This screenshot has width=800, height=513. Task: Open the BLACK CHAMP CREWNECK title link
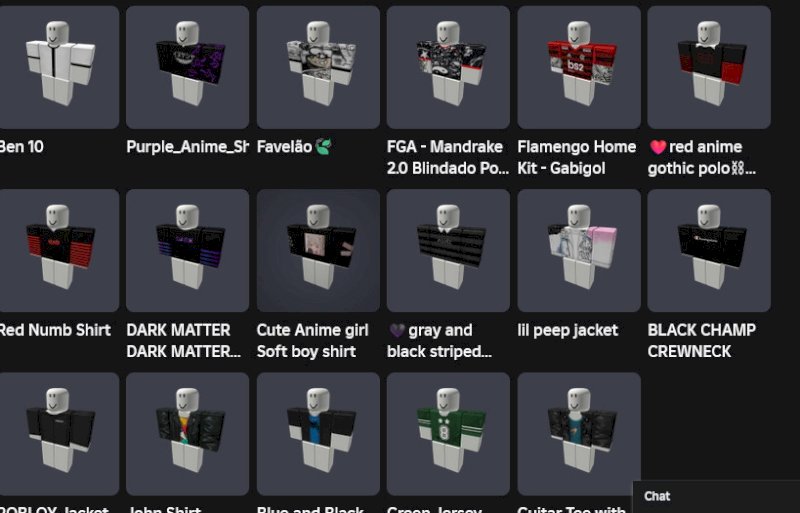click(702, 340)
